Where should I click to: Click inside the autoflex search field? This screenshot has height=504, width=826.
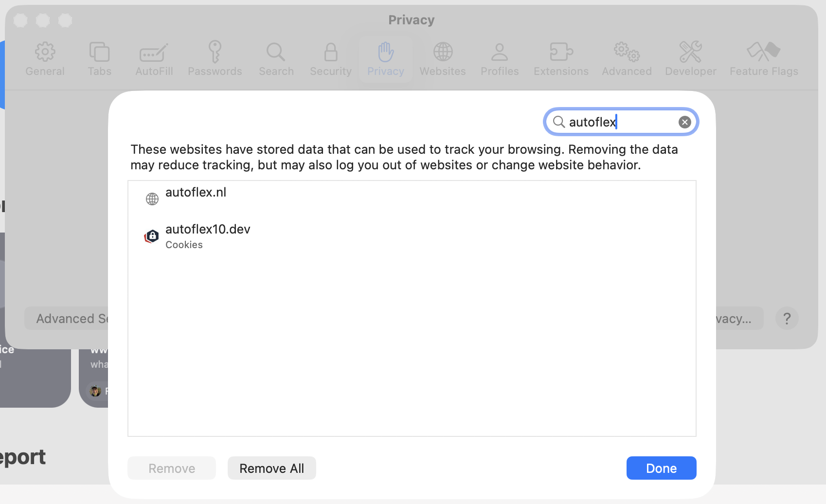[621, 122]
